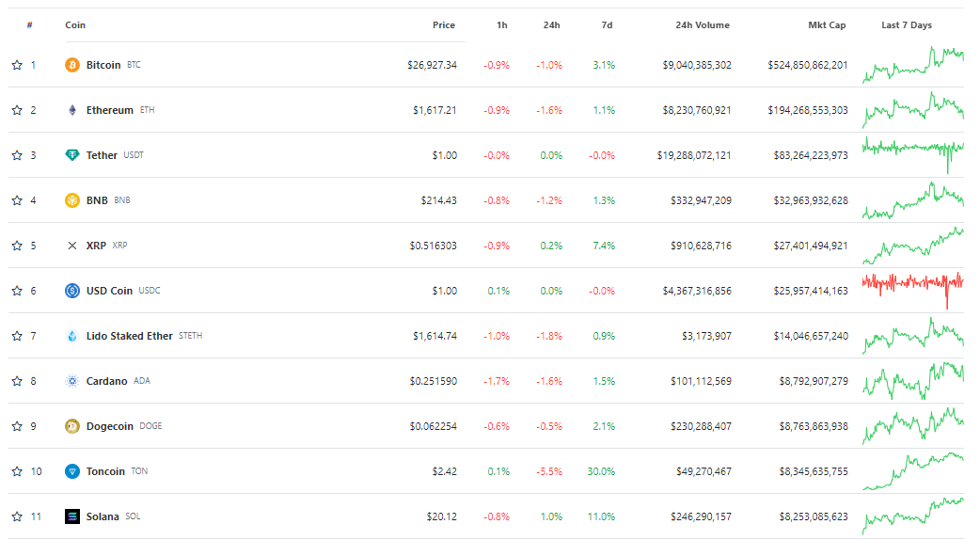
Task: Star the Solana row
Action: pyautogui.click(x=17, y=516)
